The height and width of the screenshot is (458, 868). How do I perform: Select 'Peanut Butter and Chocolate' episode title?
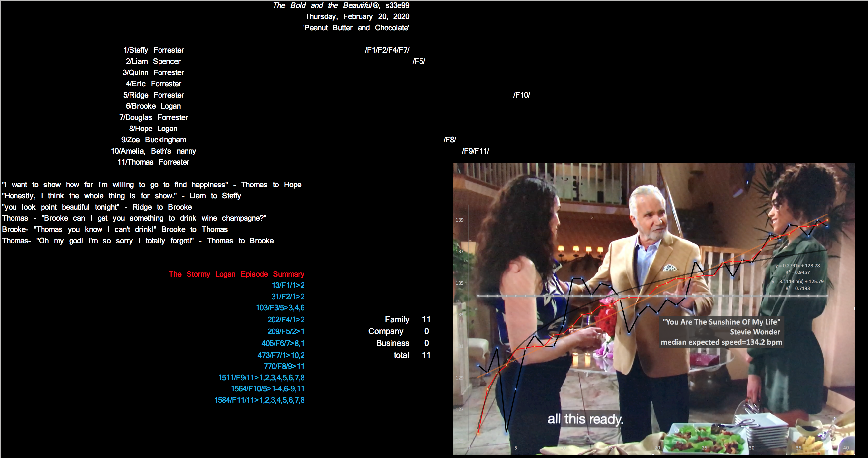pyautogui.click(x=356, y=28)
